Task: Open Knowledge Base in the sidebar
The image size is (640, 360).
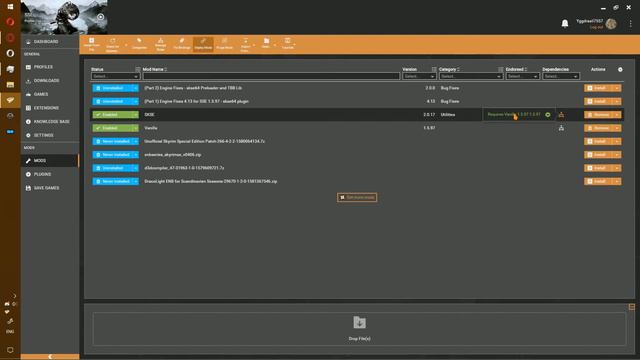Action: point(51,122)
